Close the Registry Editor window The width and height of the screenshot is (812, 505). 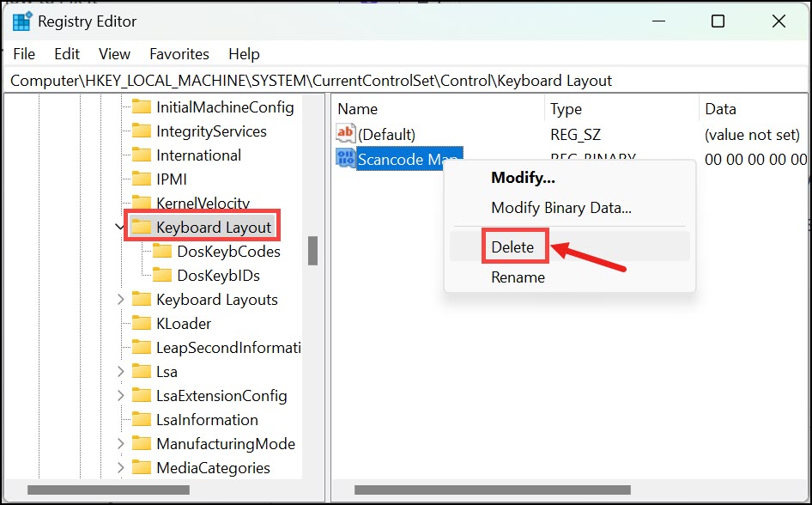click(x=779, y=21)
